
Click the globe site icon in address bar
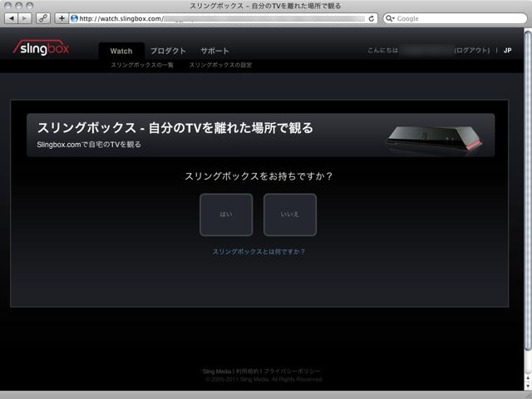[74, 18]
